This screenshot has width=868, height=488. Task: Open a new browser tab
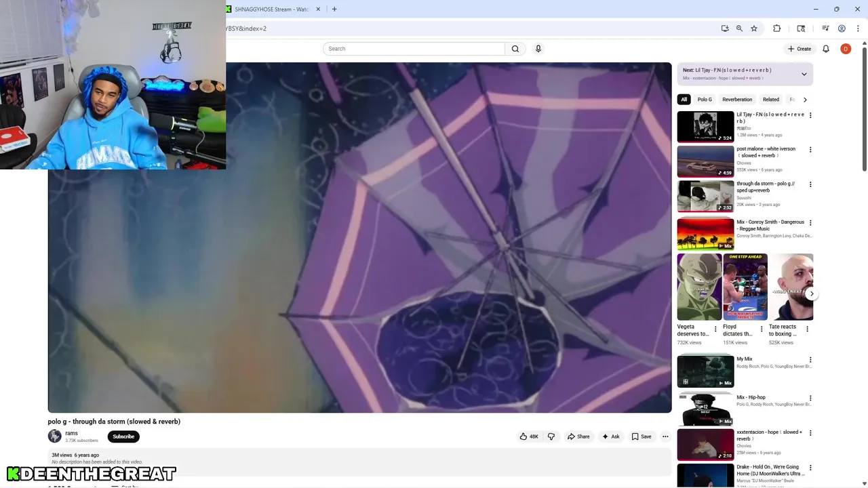[334, 9]
